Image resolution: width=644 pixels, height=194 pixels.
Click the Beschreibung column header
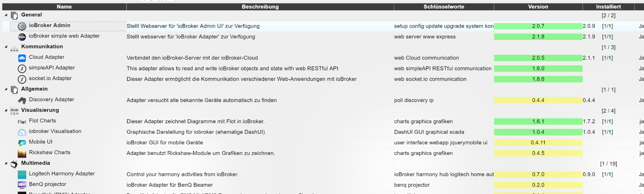[260, 7]
